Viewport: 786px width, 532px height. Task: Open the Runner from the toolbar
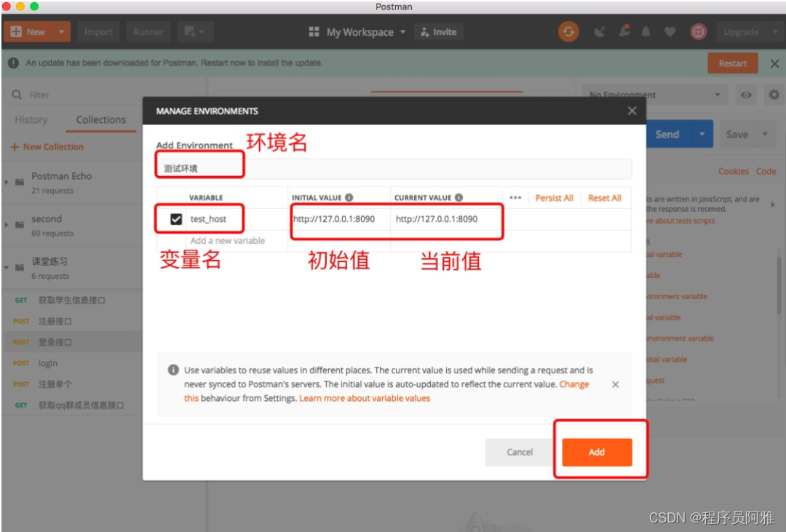[x=148, y=31]
